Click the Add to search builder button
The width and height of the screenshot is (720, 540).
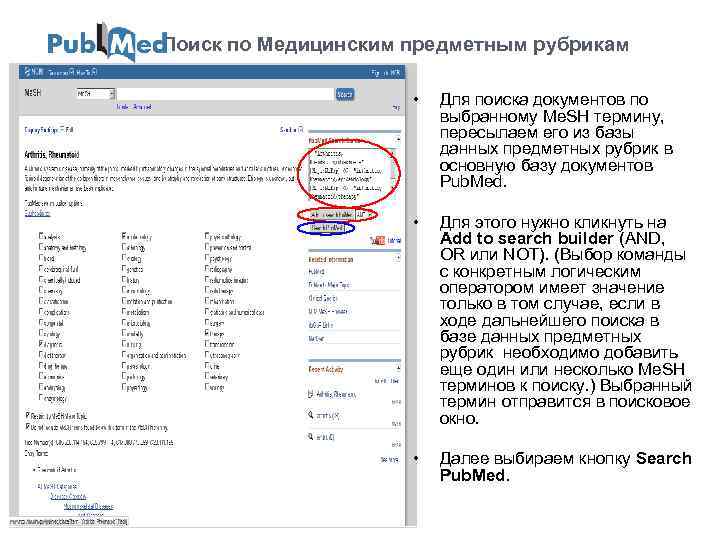point(332,214)
